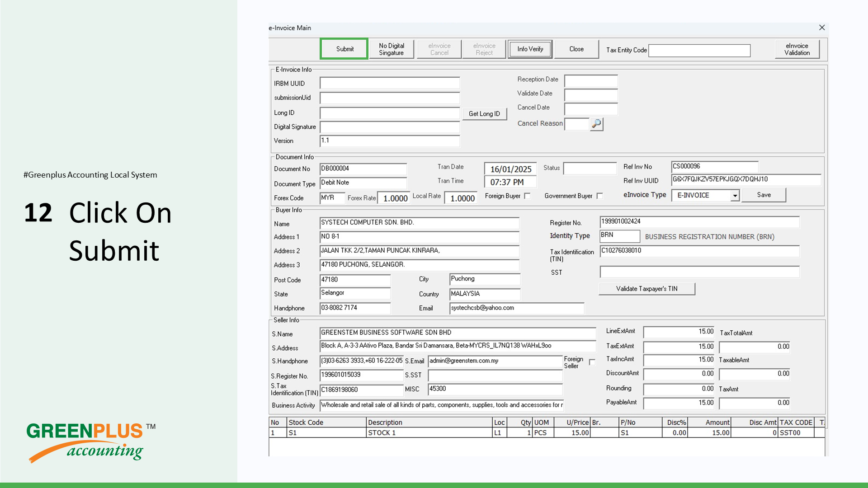Click the TAX CODE column header
868x488 pixels.
pos(796,422)
